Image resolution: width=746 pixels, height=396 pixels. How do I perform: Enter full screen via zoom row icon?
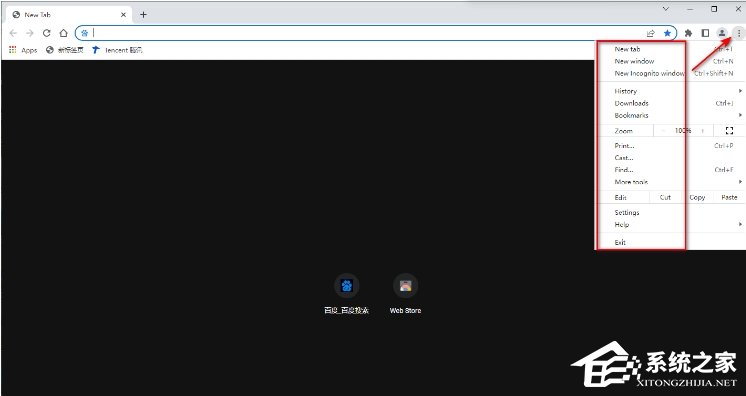729,130
